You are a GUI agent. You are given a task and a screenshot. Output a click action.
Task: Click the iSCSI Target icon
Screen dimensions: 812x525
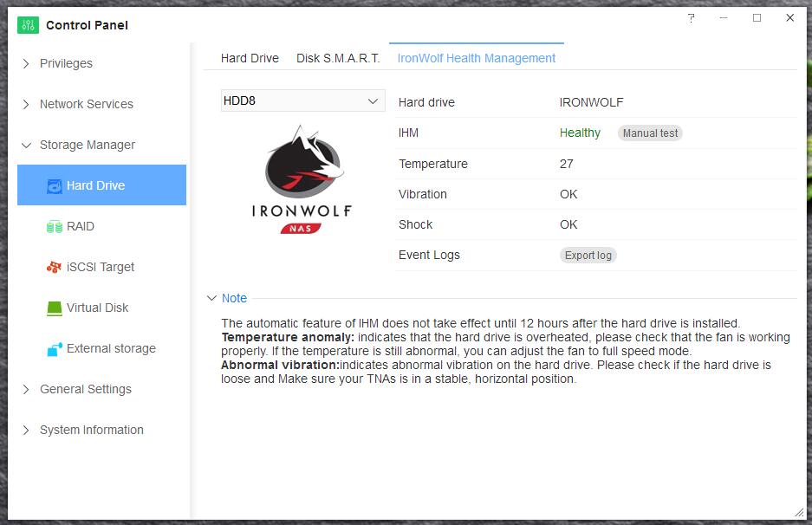coord(54,267)
